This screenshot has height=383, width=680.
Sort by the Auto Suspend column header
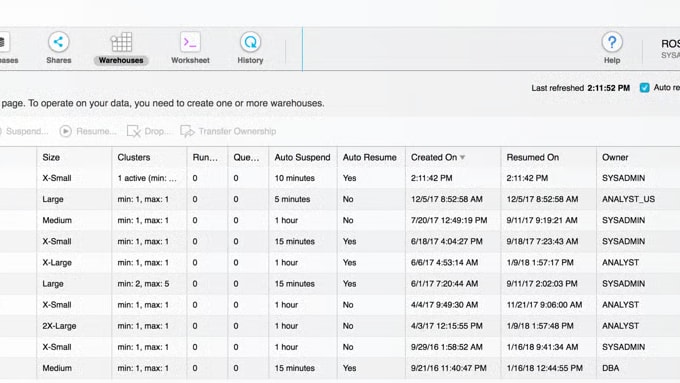pos(302,157)
